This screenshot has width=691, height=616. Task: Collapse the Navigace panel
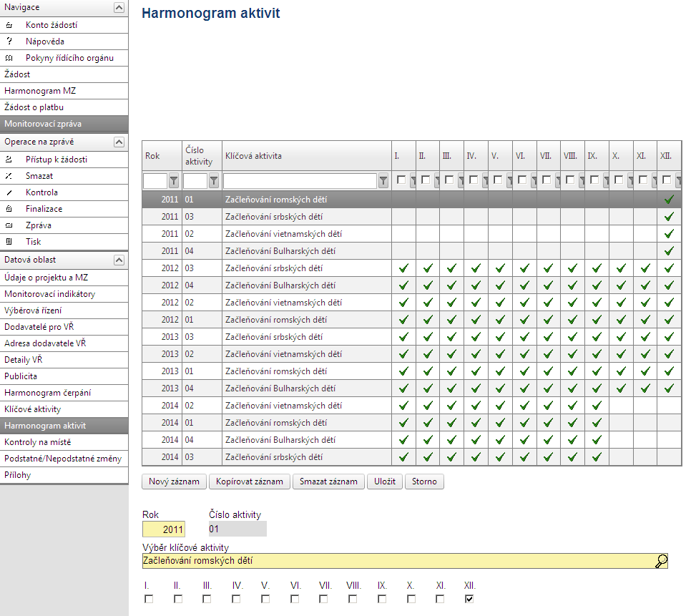pyautogui.click(x=119, y=7)
